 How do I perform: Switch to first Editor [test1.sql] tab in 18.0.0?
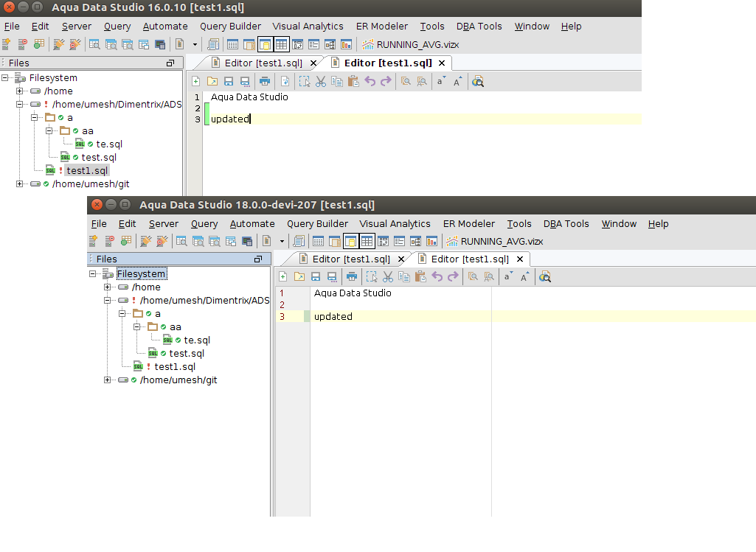(x=351, y=259)
